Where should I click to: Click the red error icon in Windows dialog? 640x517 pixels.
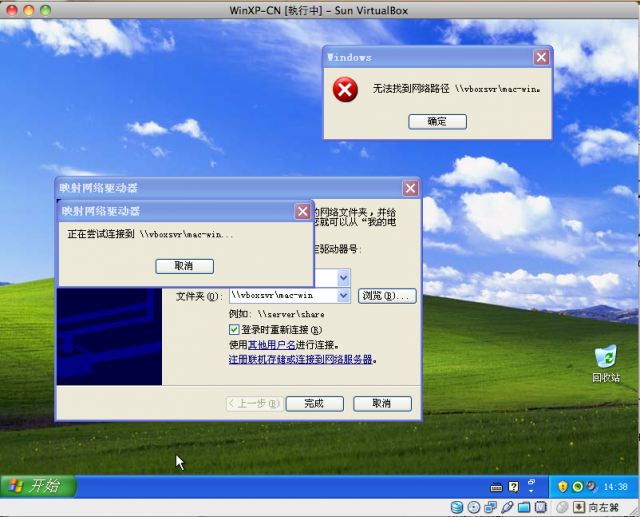point(345,89)
